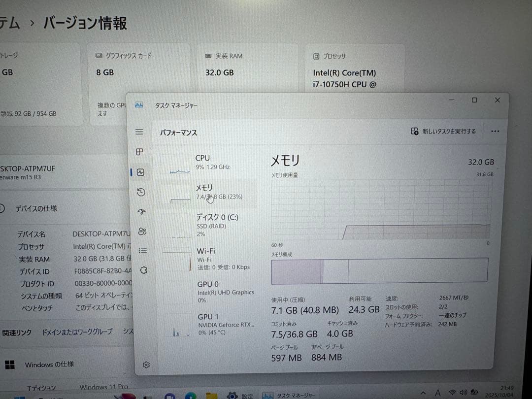The width and height of the screenshot is (532, 399).
Task: Open Task Manager settings gear icon
Action: tap(145, 365)
